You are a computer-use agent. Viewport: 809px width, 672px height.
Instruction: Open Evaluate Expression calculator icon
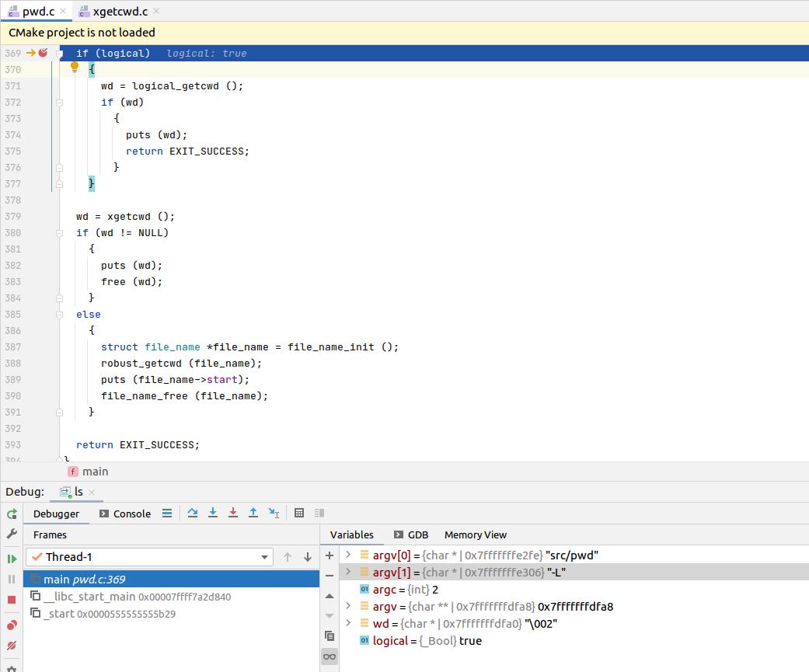(298, 513)
